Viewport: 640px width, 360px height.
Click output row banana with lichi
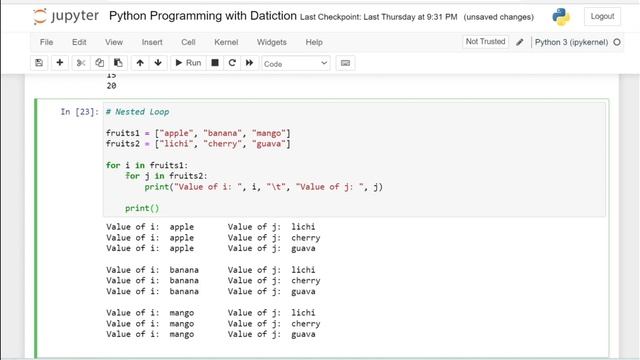coord(211,270)
